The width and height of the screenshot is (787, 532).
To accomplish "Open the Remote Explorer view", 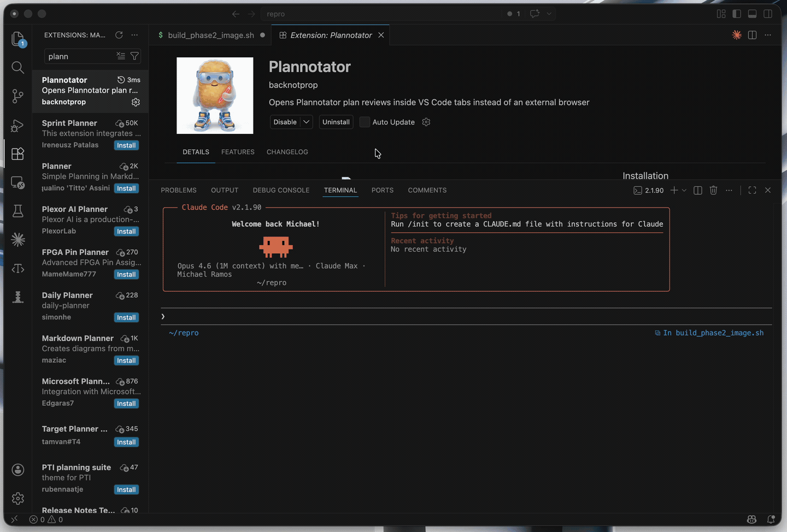I will click(x=17, y=184).
